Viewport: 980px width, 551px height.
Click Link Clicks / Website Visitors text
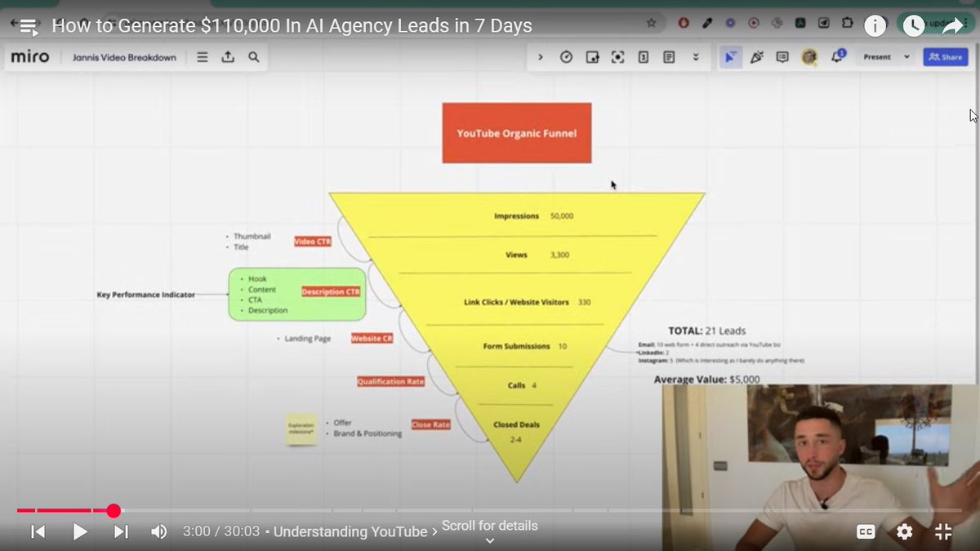516,302
